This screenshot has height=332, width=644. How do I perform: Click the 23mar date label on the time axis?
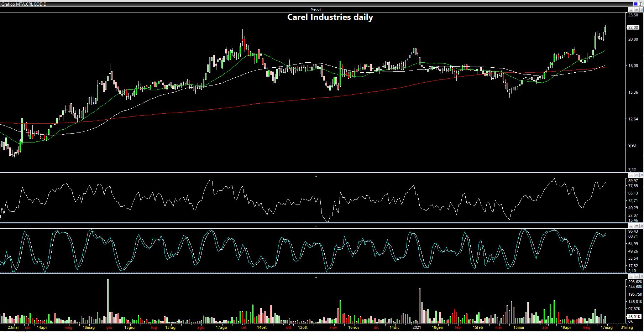point(13,327)
